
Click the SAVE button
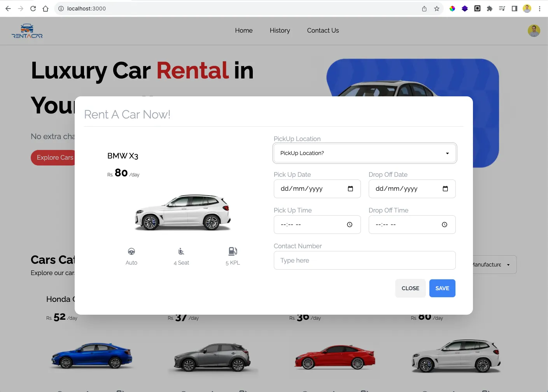(x=442, y=288)
